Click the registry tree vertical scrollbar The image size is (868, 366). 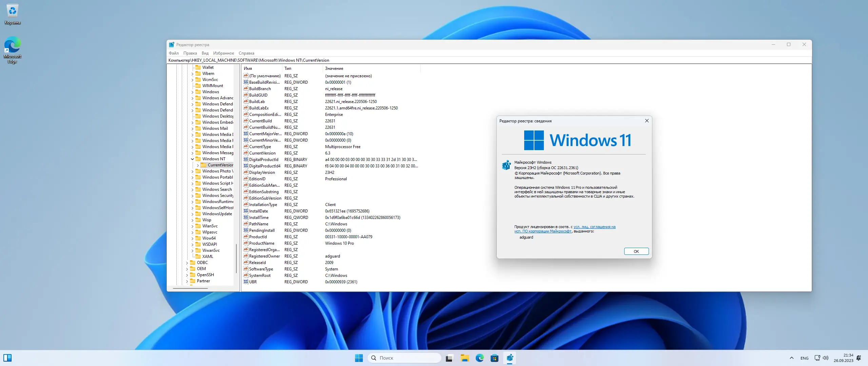pos(236,258)
